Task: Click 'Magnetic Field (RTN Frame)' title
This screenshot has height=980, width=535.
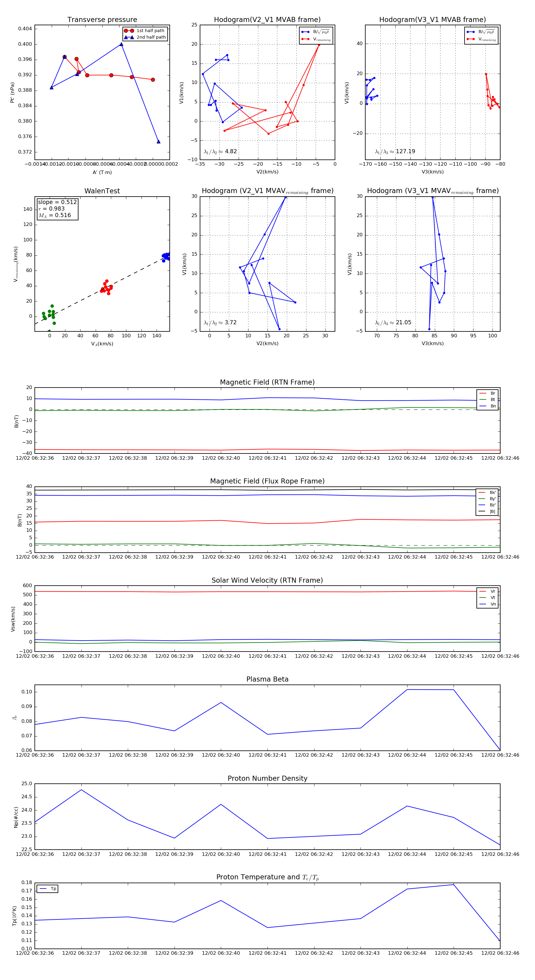Action: 267,382
